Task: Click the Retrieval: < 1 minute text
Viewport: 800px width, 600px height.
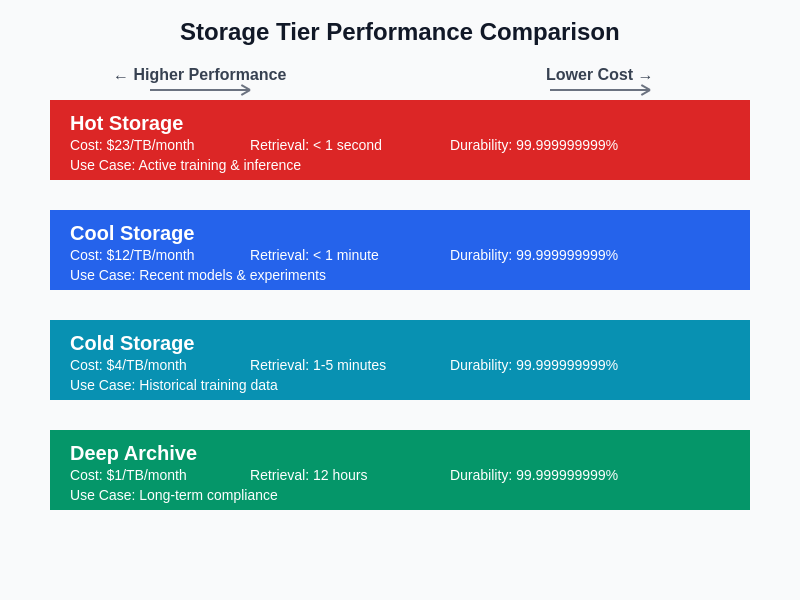Action: pos(314,255)
